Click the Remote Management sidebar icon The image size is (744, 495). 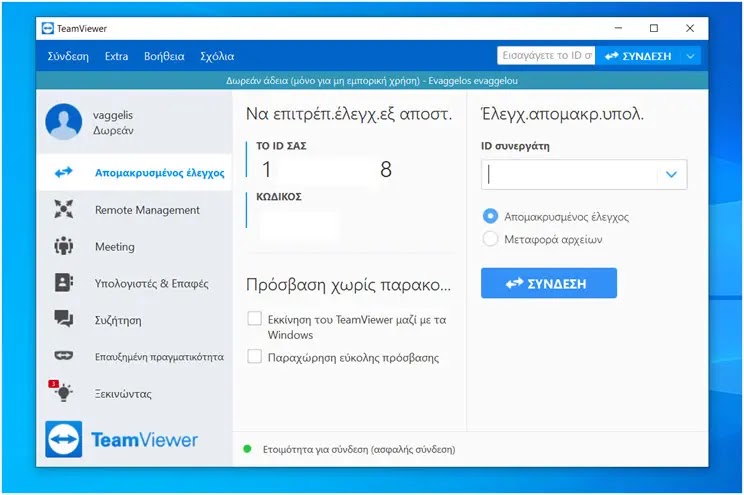[64, 209]
